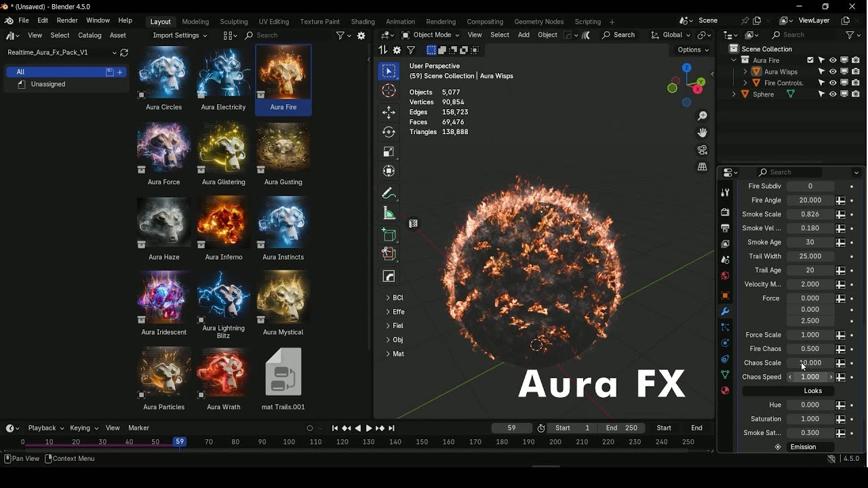Toggle timeline auto keying record button
Viewport: 868px width, 488px height.
[310, 428]
